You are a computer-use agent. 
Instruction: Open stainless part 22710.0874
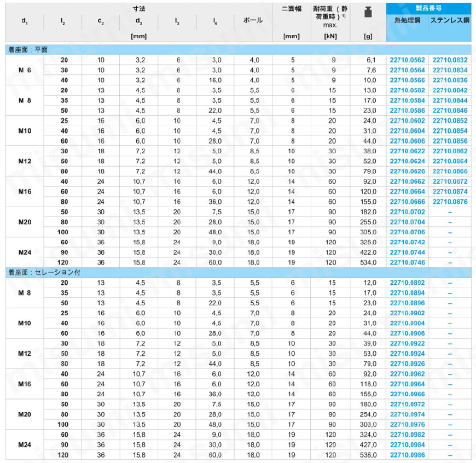[x=450, y=192]
